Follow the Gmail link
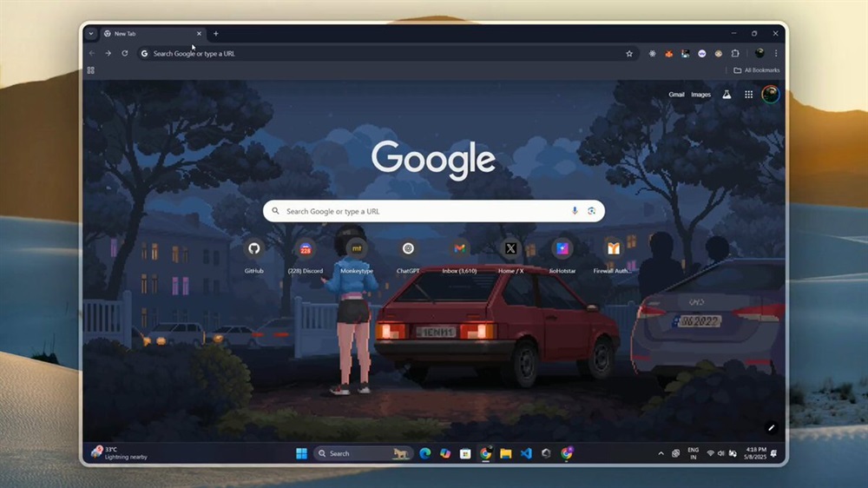The image size is (868, 488). point(676,95)
